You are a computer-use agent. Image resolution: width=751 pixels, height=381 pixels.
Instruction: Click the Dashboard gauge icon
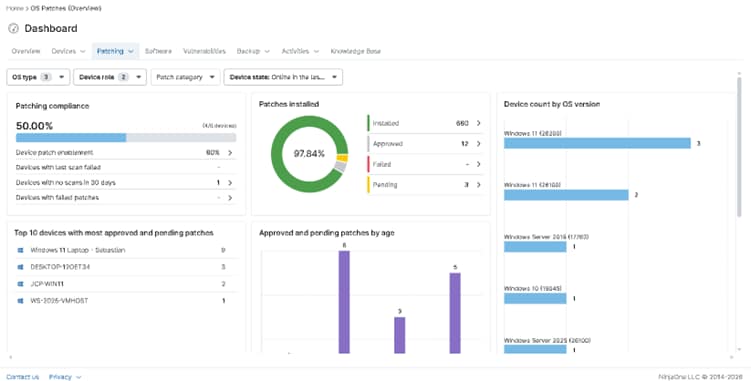(13, 28)
